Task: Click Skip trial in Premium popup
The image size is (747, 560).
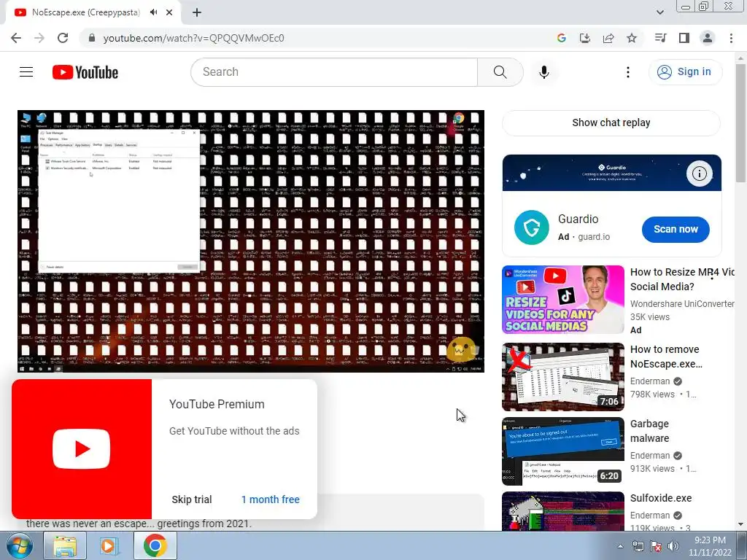Action: click(x=192, y=499)
